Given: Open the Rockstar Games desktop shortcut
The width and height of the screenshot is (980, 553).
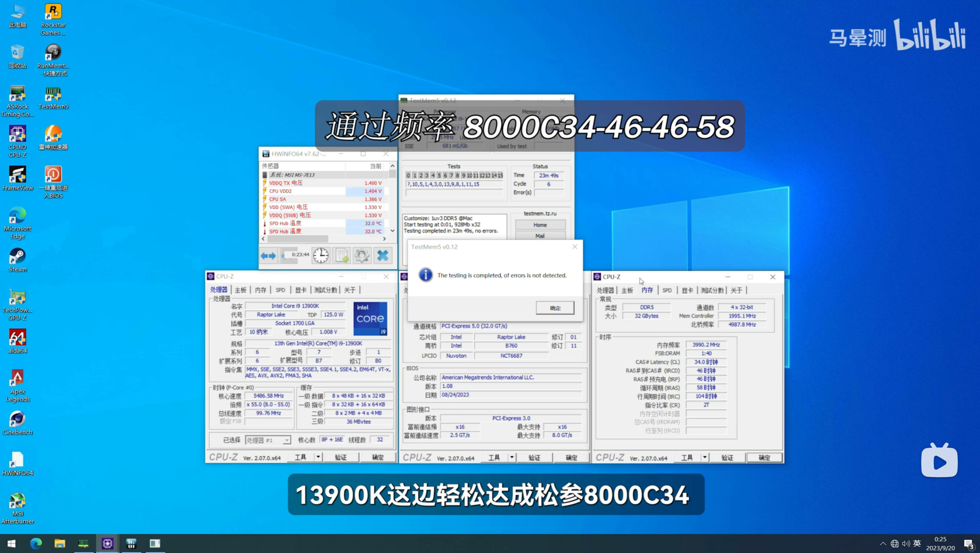Looking at the screenshot, I should click(53, 19).
